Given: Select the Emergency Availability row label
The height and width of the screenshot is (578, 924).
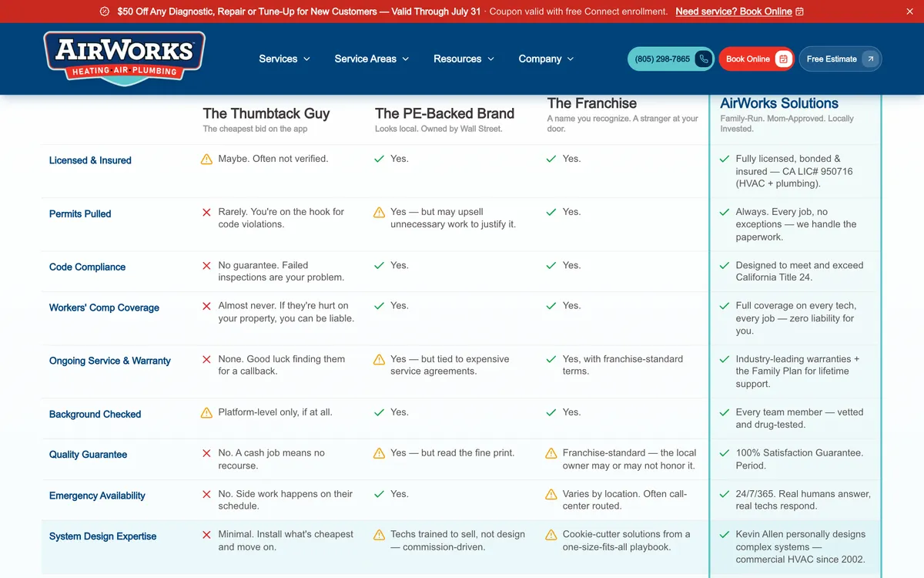Looking at the screenshot, I should [x=97, y=496].
